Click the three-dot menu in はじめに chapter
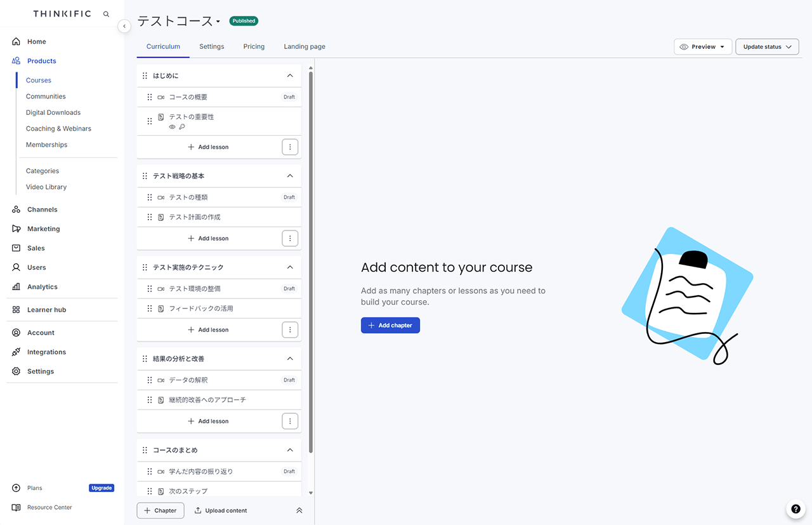812x525 pixels. 290,147
